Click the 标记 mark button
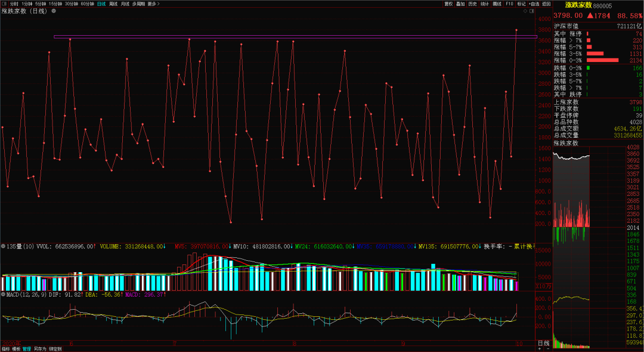This screenshot has height=352, width=644. pyautogui.click(x=521, y=4)
